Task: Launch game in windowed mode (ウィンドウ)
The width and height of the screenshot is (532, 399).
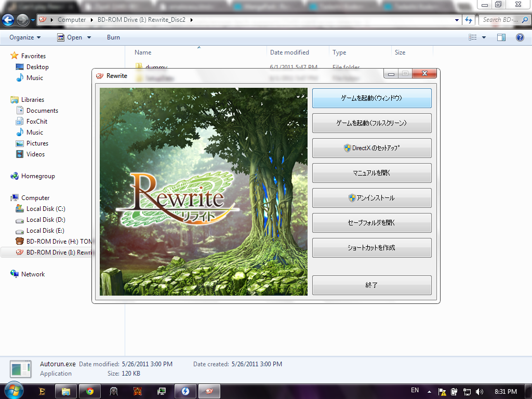Action: [371, 98]
